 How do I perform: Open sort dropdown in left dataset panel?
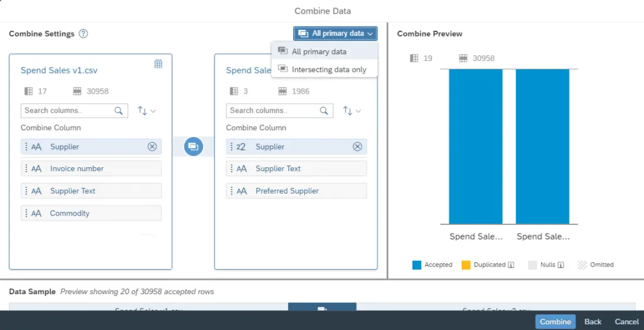click(x=146, y=111)
